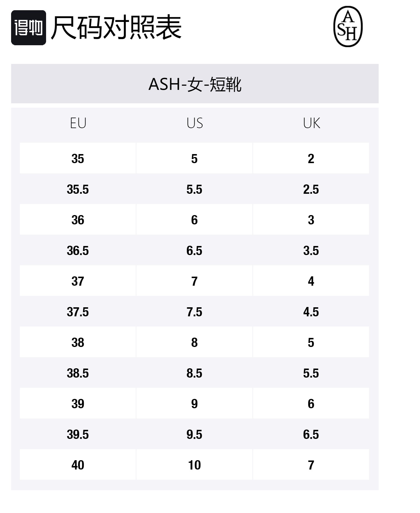Click the UK column header
Image resolution: width=420 pixels, height=513 pixels.
tap(311, 123)
